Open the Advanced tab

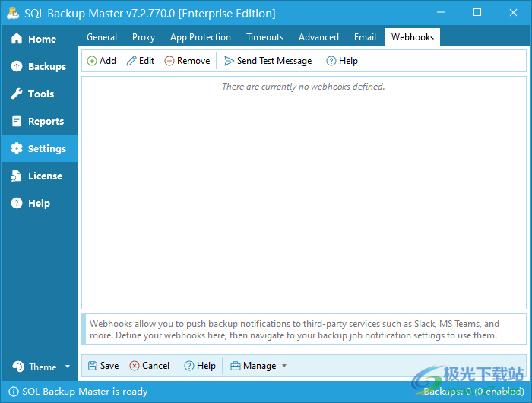318,37
